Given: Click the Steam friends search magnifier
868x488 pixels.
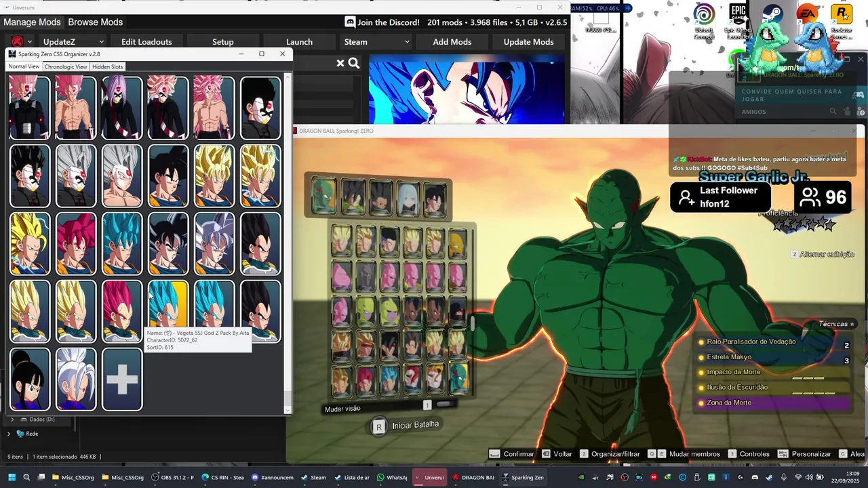Looking at the screenshot, I should click(x=833, y=112).
